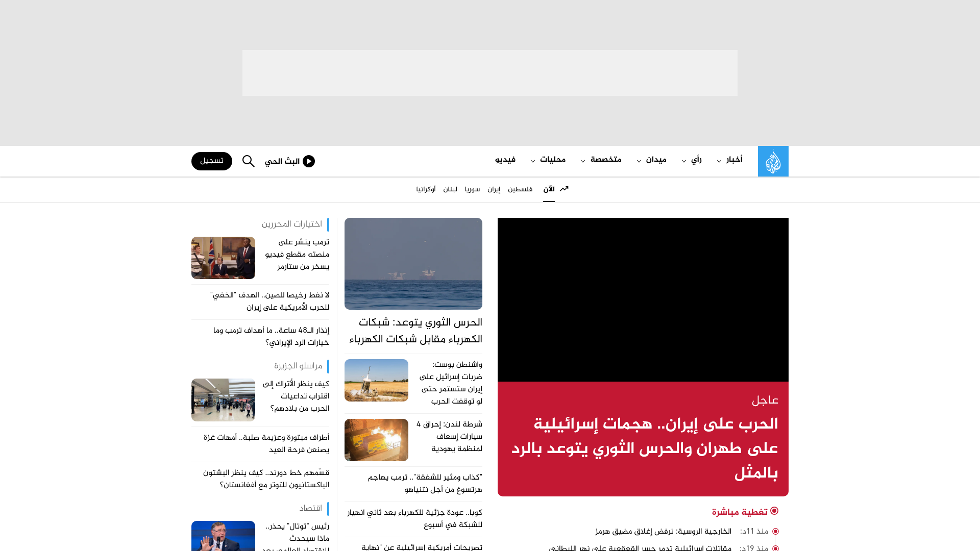Viewport: 980px width, 551px height.
Task: Click the black live video player
Action: coord(643,299)
